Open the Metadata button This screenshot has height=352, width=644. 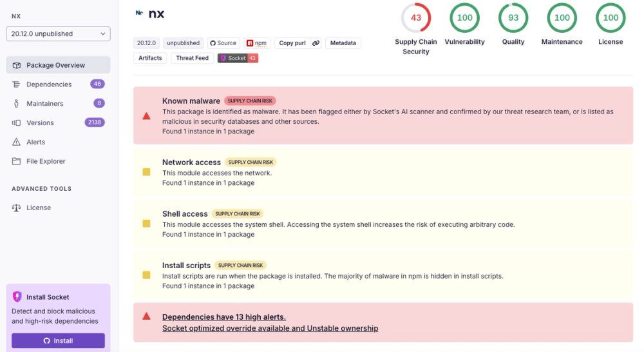click(x=343, y=43)
